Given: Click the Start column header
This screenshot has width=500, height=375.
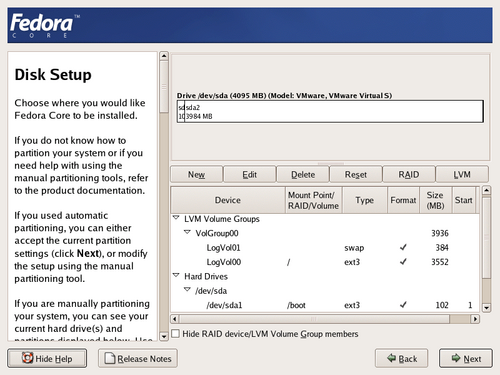Looking at the screenshot, I should 464,200.
